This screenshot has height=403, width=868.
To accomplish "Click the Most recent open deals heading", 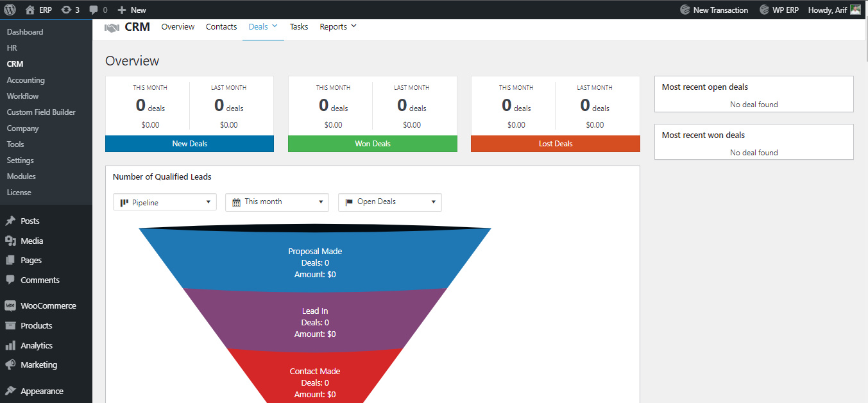I will click(705, 87).
